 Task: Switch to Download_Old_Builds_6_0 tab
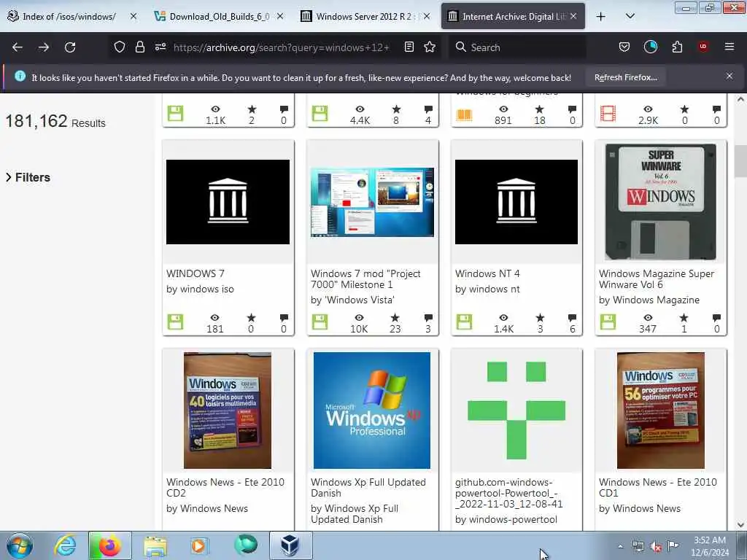(x=219, y=17)
